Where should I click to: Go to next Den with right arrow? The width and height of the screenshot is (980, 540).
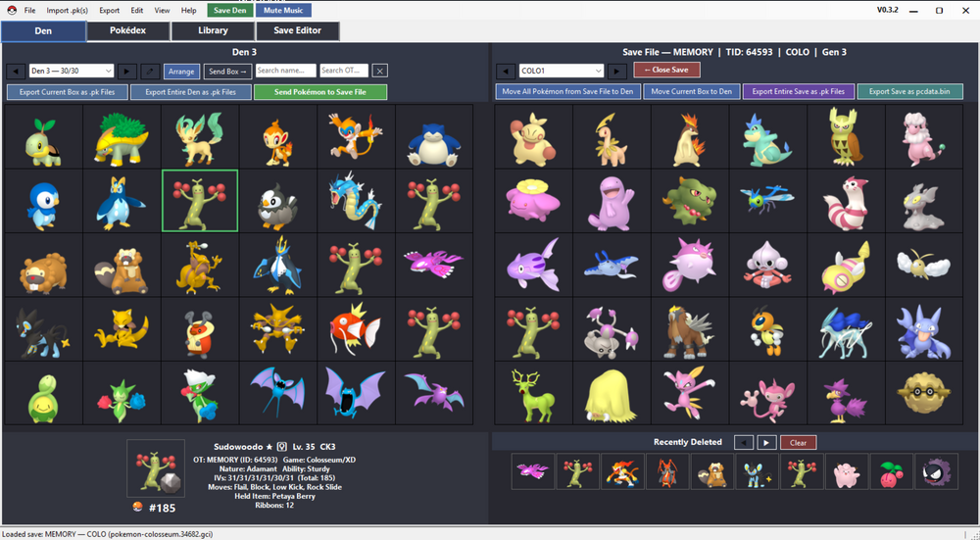(x=127, y=72)
